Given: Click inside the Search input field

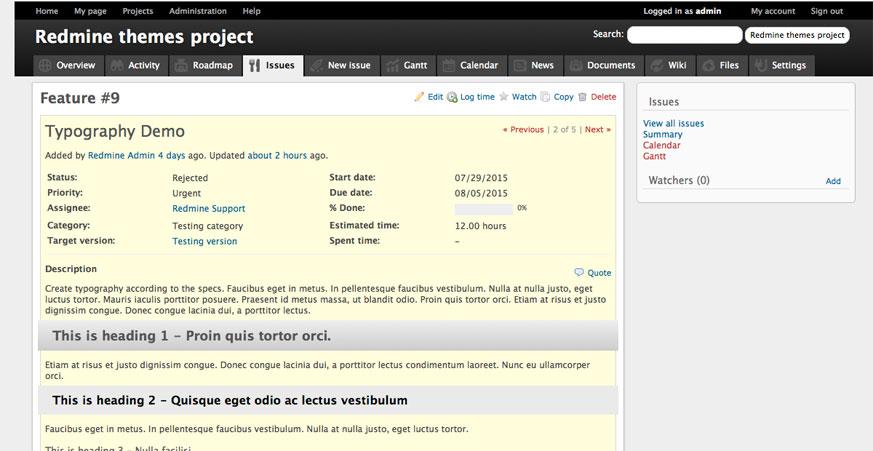Looking at the screenshot, I should 684,35.
